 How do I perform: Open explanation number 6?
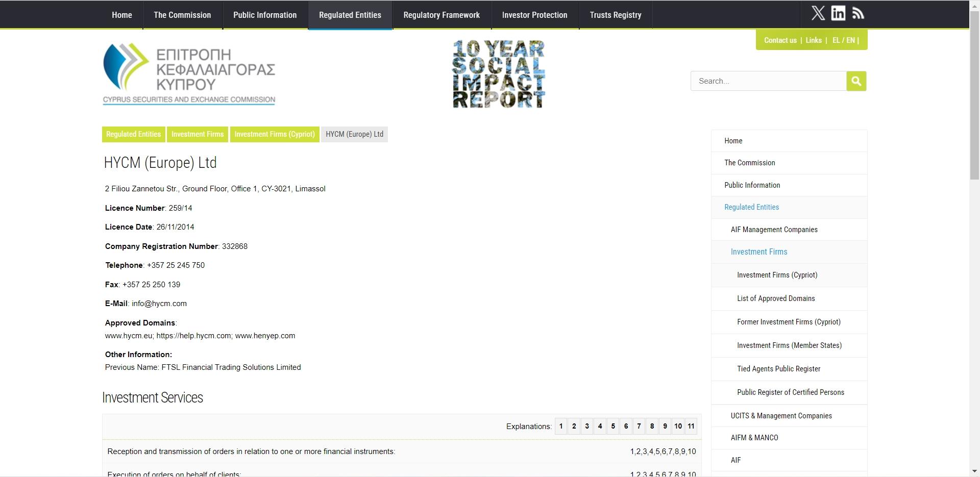coord(626,426)
